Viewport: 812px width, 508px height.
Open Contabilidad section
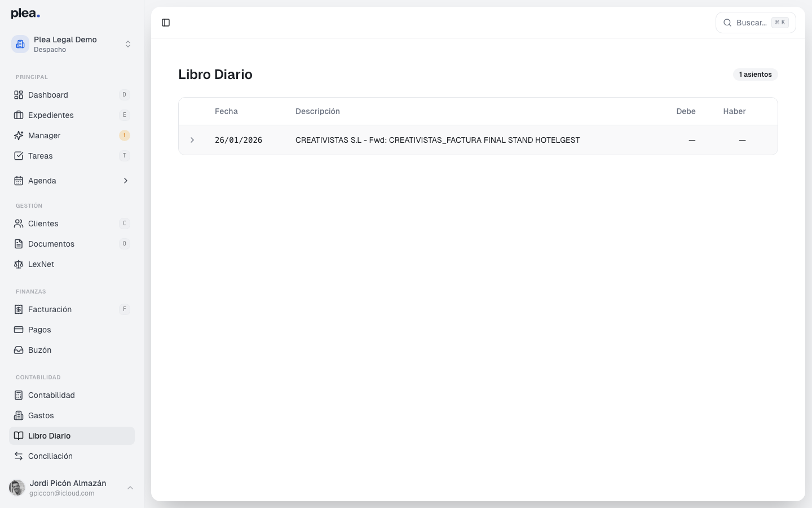(72, 395)
